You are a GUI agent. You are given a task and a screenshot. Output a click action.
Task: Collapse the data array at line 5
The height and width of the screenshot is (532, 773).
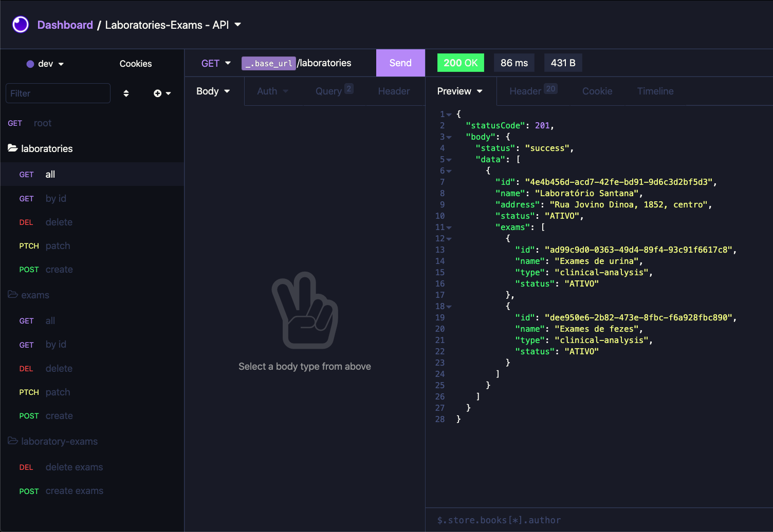click(x=449, y=160)
